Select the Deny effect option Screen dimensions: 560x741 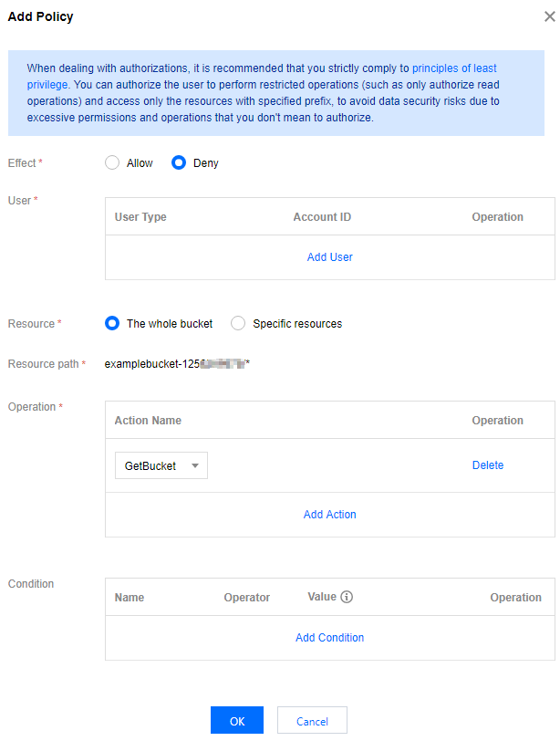[179, 163]
